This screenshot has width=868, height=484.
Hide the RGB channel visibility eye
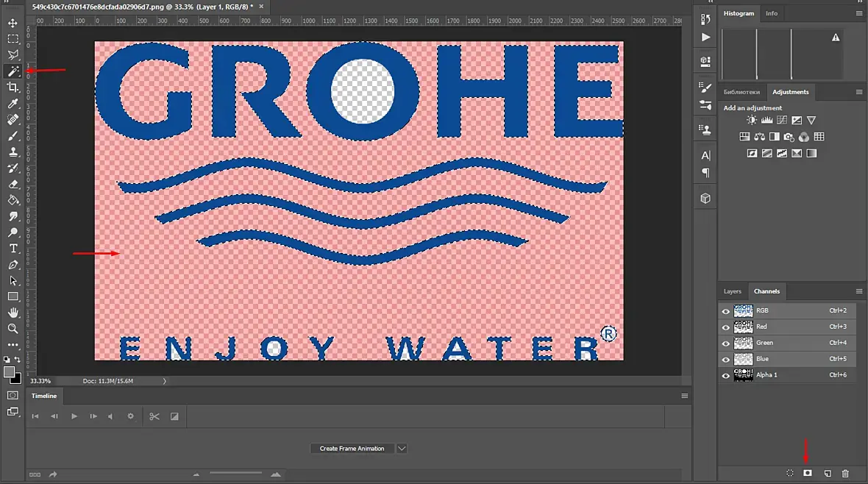pos(726,311)
